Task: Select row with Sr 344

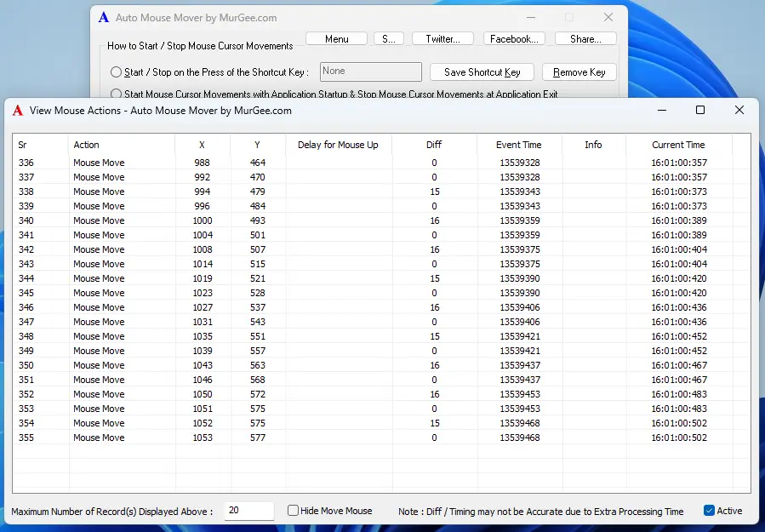Action: (381, 278)
